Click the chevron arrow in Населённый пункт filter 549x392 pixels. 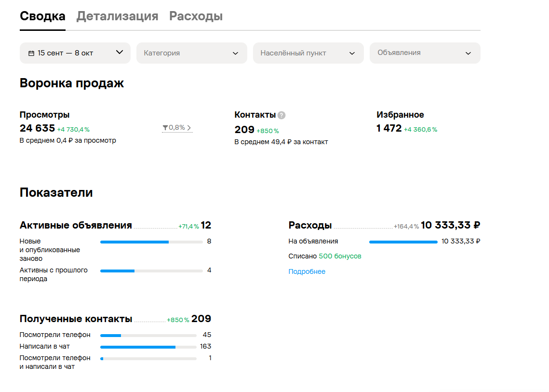[x=352, y=53]
